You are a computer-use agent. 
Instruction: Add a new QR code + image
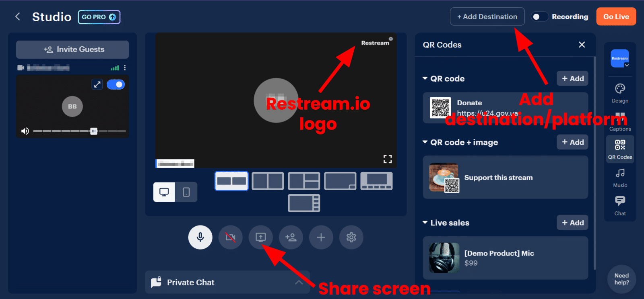tap(572, 142)
